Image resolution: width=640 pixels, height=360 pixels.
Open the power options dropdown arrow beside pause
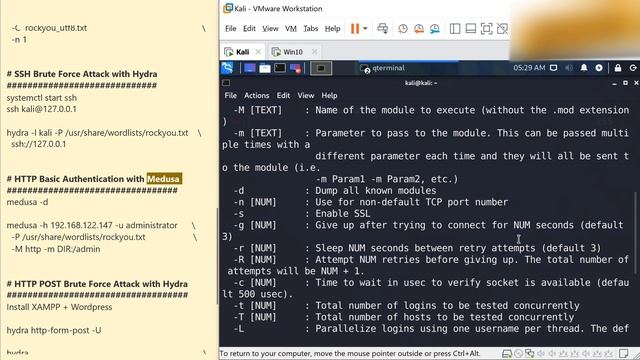point(365,29)
